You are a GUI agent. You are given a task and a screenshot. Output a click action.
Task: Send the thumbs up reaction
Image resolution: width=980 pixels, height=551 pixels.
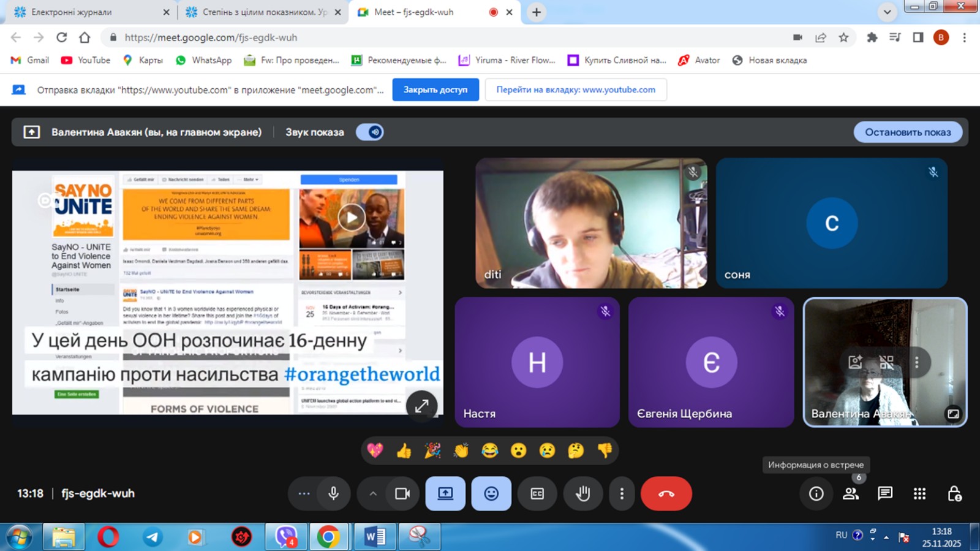tap(404, 451)
